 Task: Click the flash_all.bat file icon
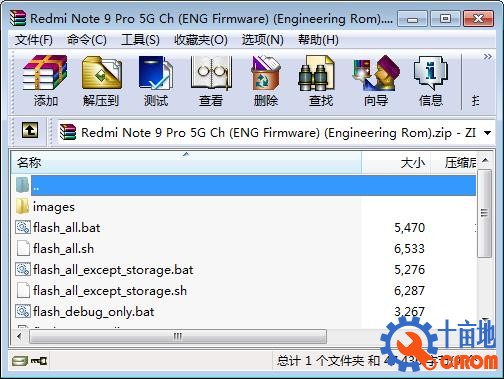point(23,228)
